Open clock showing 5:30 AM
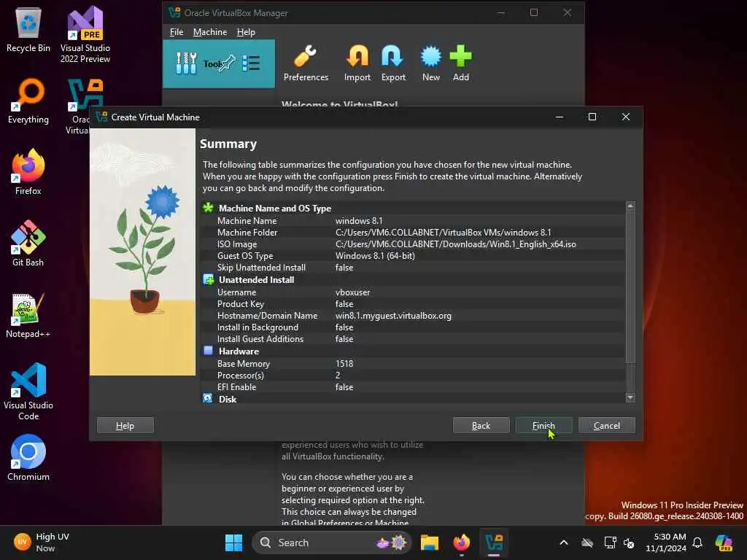Screen dimensions: 747x560 (665, 542)
